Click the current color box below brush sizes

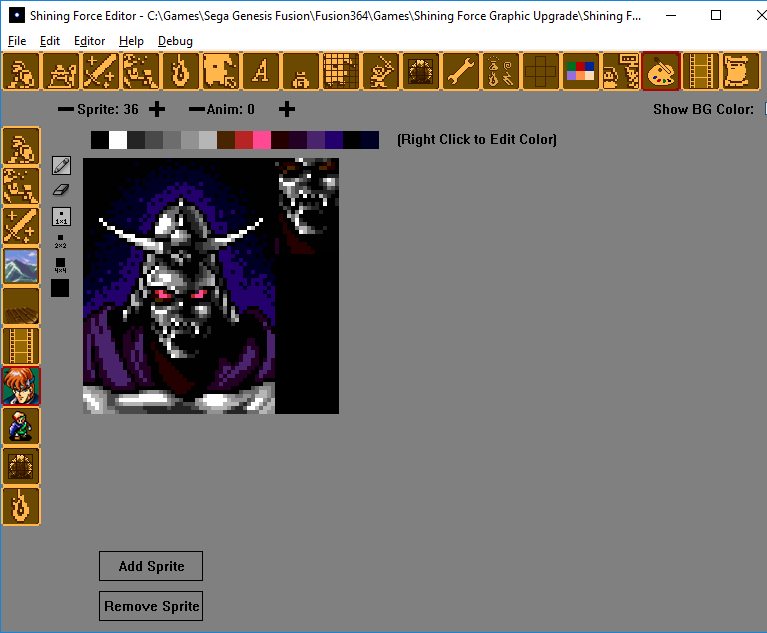60,288
